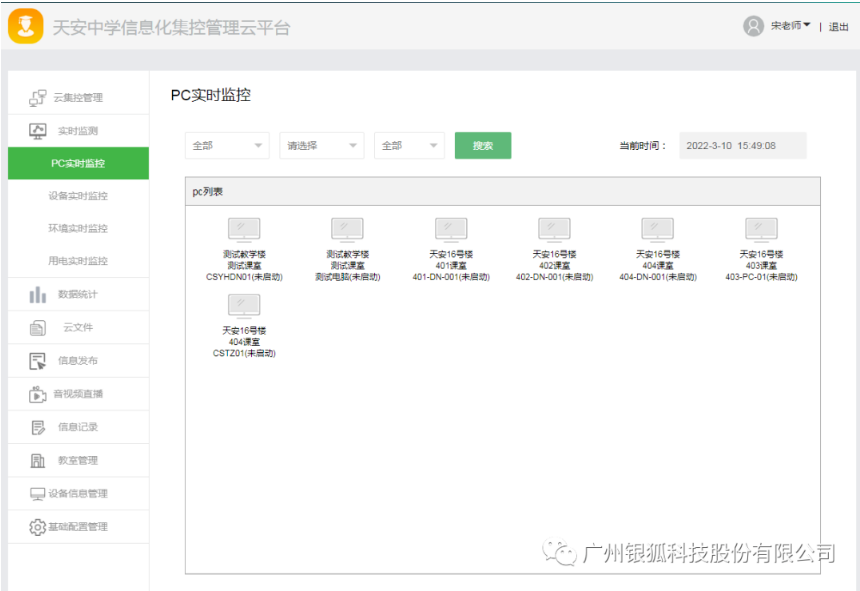Open the 全部 dropdown beside the 搜索 button
Viewport: 860px width, 591px height.
click(409, 146)
